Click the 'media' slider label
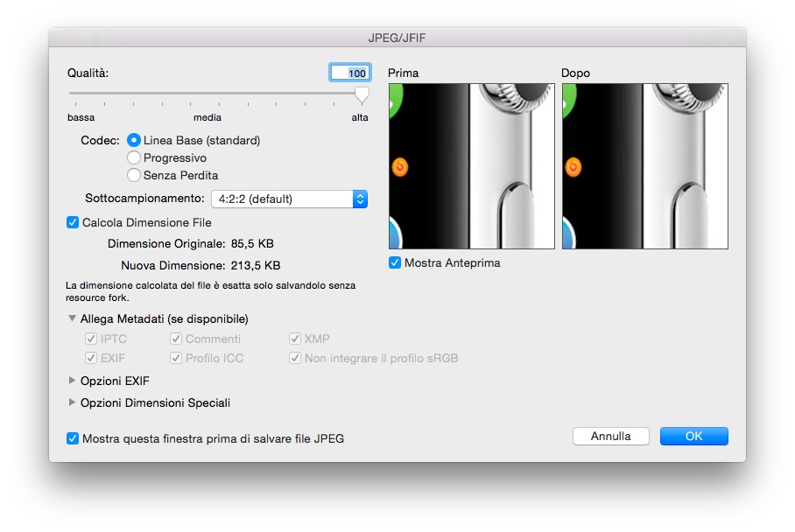Viewport: 795px width, 532px height. pos(208,117)
